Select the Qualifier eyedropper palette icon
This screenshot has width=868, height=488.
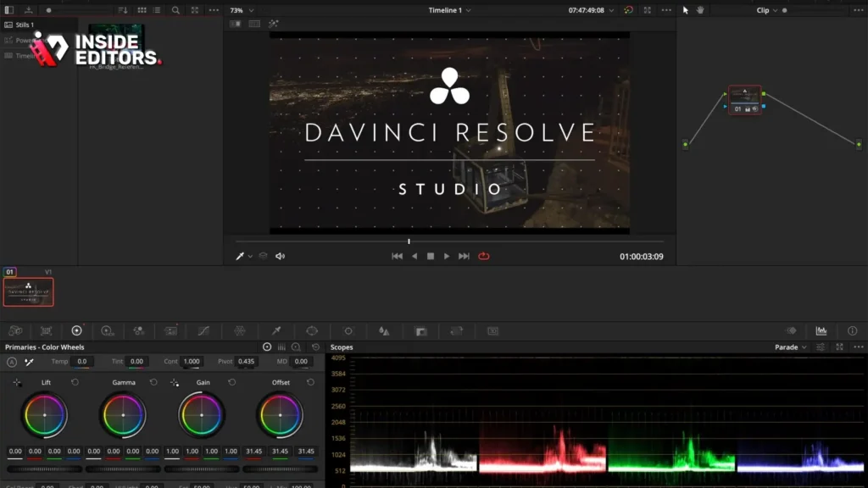tap(276, 331)
